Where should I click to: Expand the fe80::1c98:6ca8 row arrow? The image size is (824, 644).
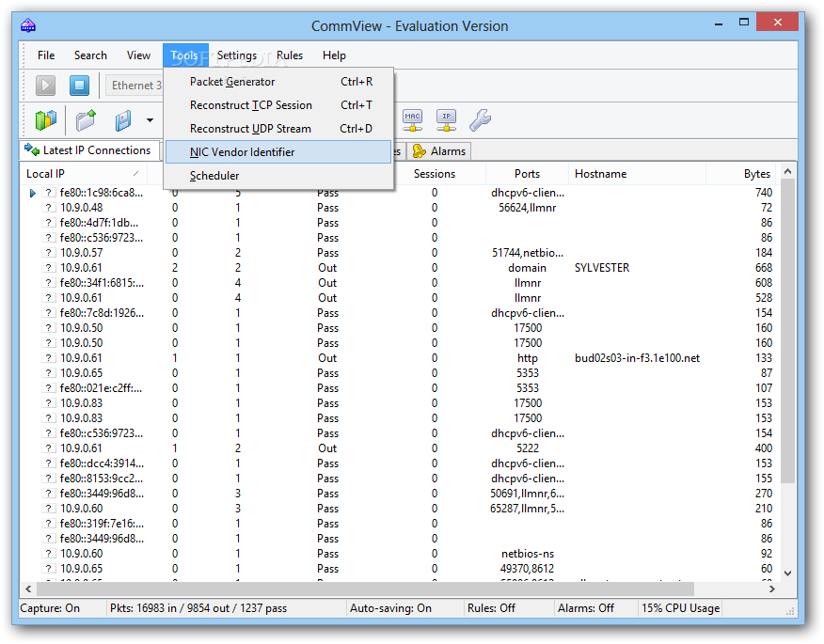[33, 193]
